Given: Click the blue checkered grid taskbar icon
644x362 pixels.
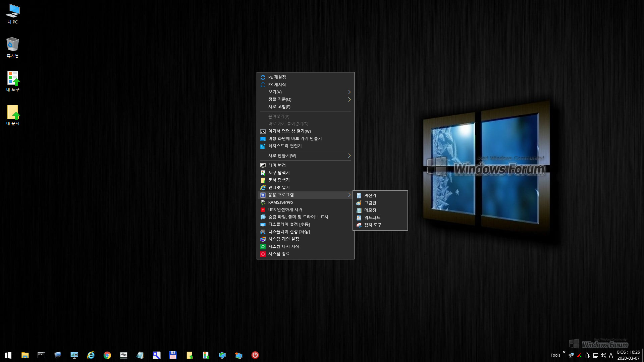Looking at the screenshot, I should (157, 355).
